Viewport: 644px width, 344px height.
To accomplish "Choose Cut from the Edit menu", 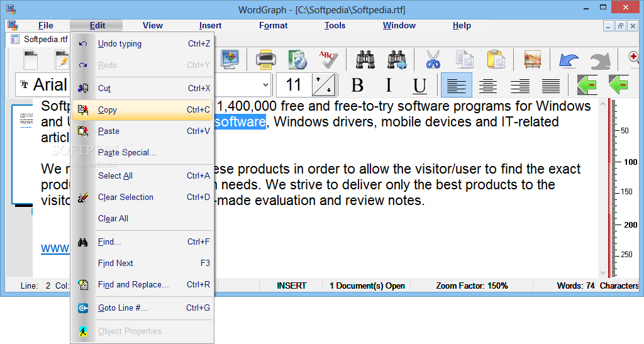I will coord(142,88).
